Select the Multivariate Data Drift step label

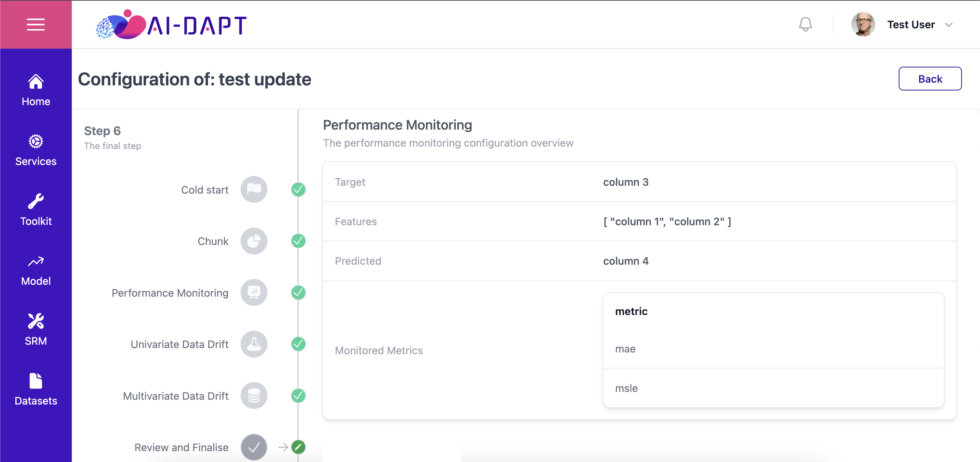(x=176, y=396)
